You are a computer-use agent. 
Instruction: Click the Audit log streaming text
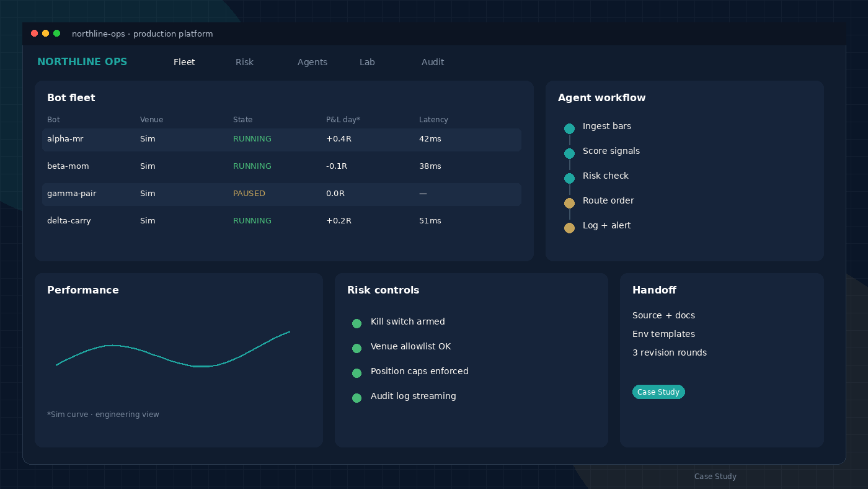click(x=414, y=396)
